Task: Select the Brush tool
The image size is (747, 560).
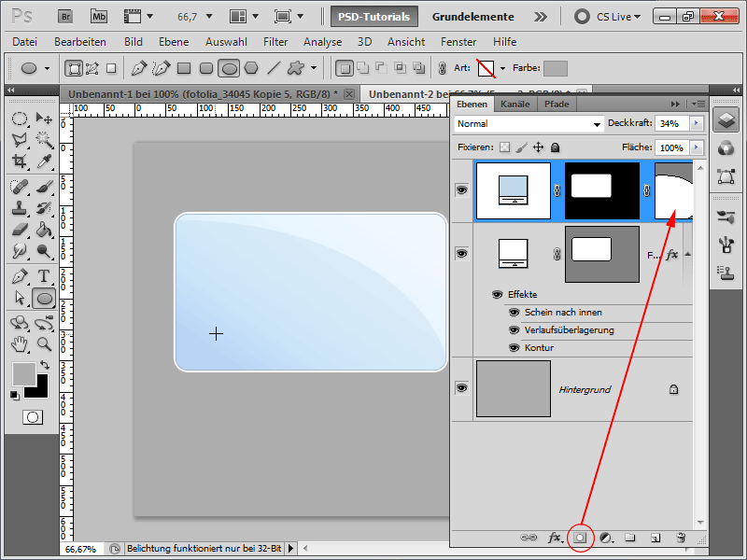Action: point(44,187)
